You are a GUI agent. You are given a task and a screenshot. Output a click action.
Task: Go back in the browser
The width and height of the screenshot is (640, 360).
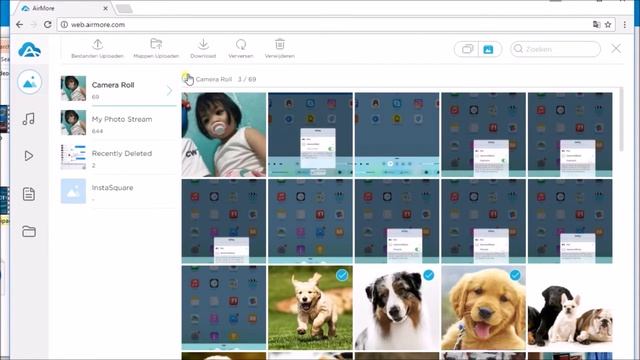point(19,24)
